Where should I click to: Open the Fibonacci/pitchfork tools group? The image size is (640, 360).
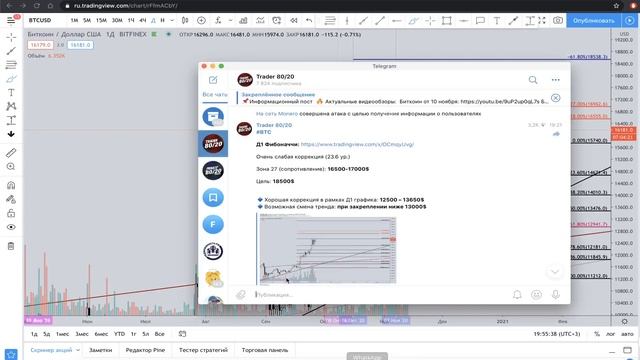click(x=11, y=64)
